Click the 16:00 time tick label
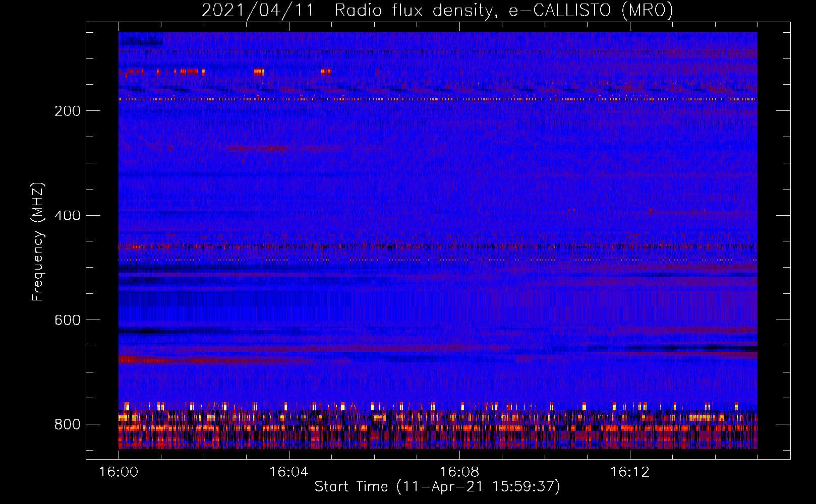The height and width of the screenshot is (504, 816). coord(119,472)
